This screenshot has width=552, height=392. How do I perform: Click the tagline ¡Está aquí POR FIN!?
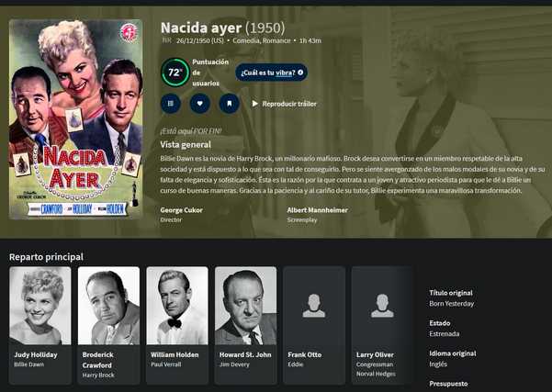191,131
